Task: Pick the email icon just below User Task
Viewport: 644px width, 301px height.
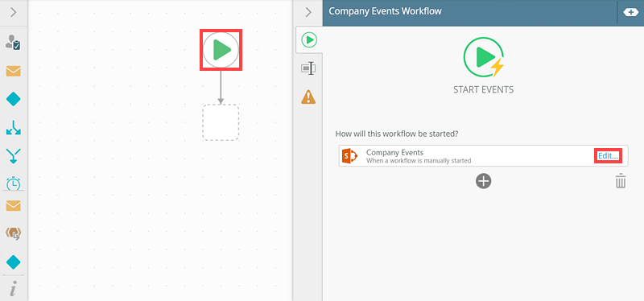Action: coord(13,71)
